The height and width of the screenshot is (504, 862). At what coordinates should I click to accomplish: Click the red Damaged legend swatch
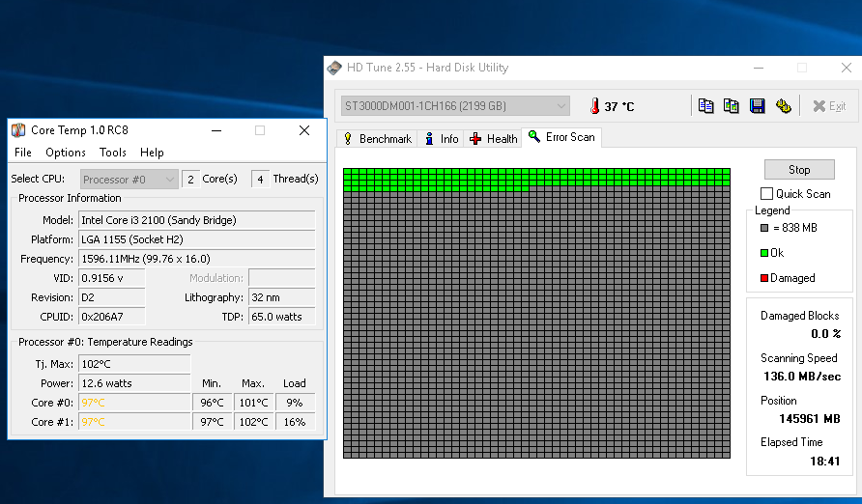point(764,278)
